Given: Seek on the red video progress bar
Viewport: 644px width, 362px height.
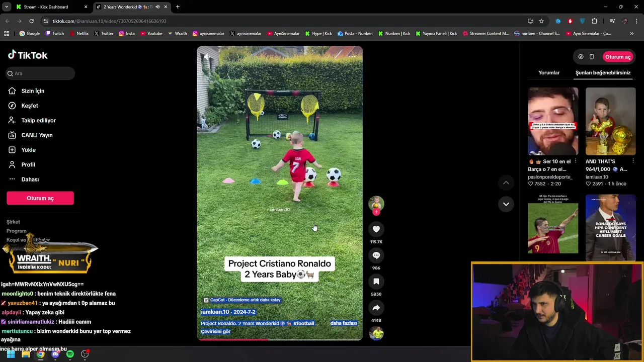Looking at the screenshot, I should point(280,339).
